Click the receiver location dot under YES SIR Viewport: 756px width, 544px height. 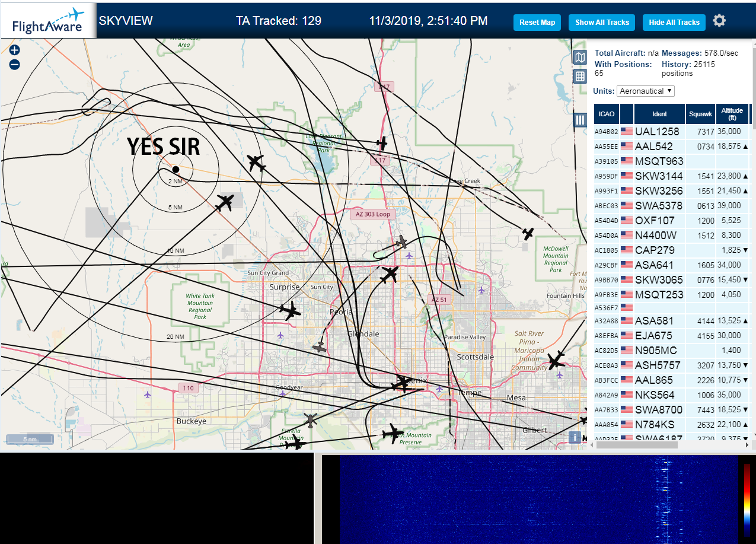(176, 170)
